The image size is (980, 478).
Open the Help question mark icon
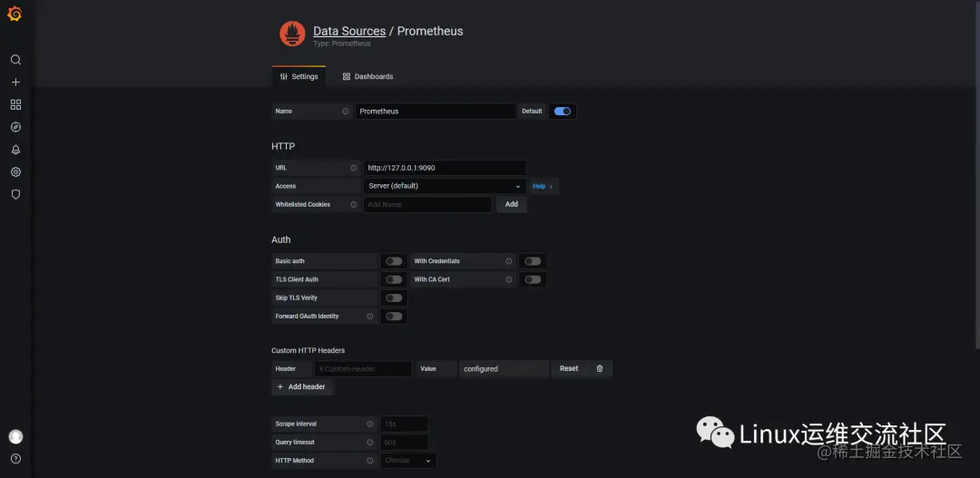(16, 459)
